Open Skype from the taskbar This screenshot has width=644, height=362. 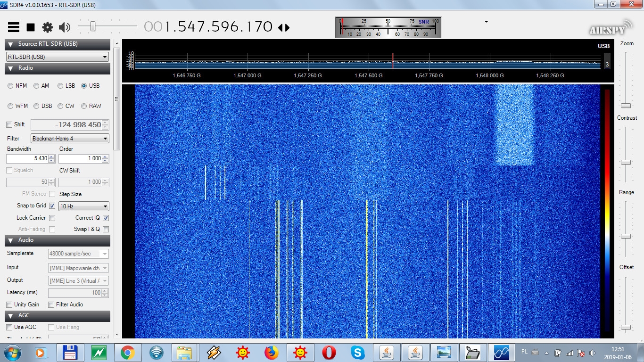tap(357, 352)
